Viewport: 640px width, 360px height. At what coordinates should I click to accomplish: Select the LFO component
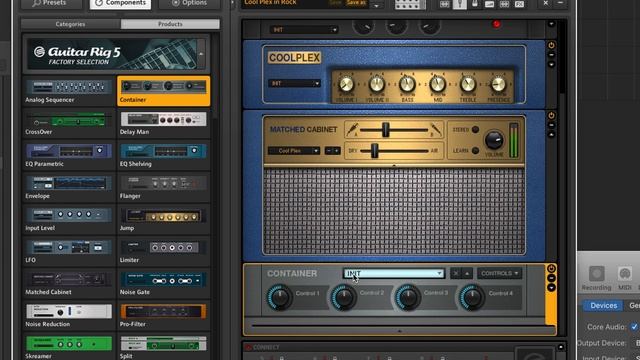click(x=69, y=251)
